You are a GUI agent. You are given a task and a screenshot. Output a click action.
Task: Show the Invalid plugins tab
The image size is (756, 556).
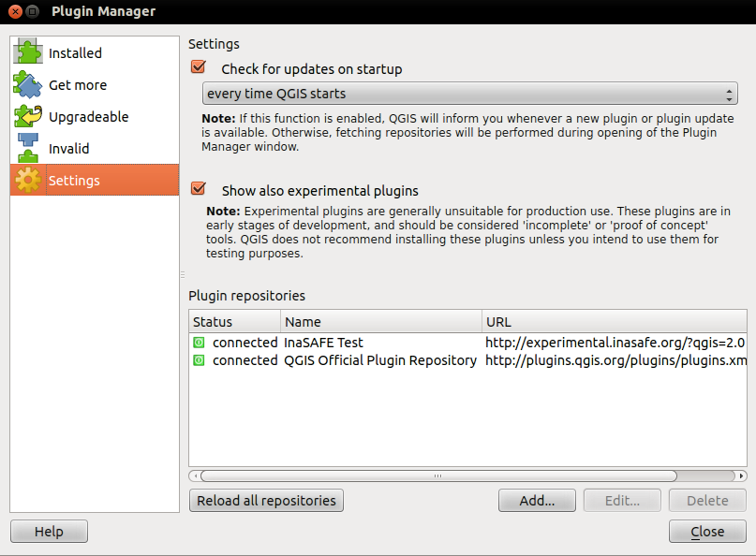tap(95, 148)
